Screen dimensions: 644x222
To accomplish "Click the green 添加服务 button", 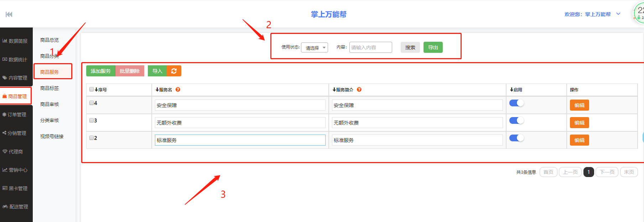I will click(x=100, y=71).
